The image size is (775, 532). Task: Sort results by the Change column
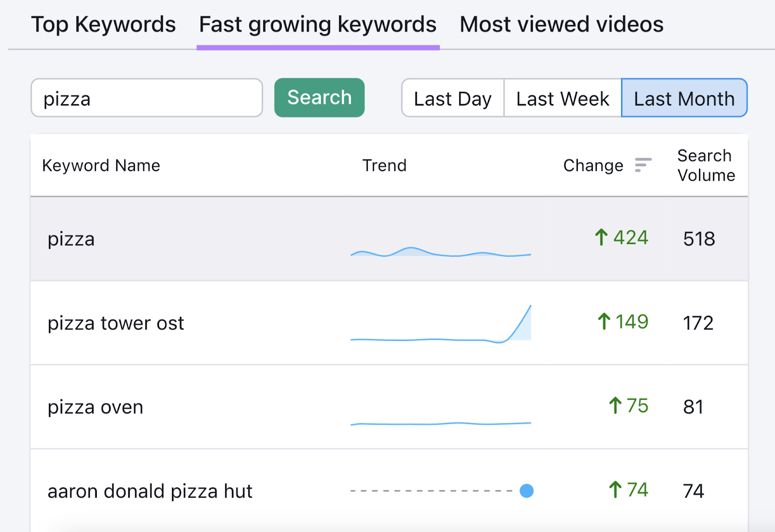coord(593,165)
